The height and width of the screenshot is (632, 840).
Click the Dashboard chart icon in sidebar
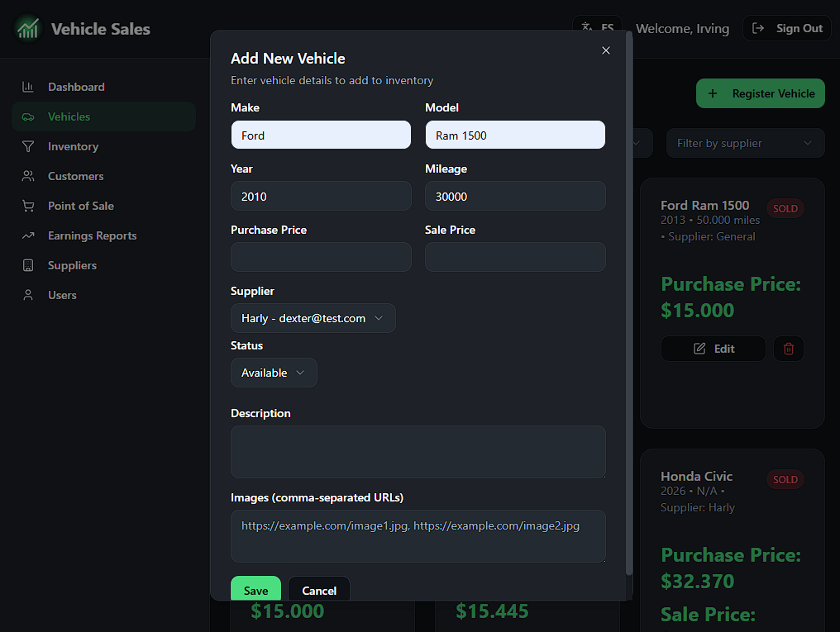click(x=28, y=87)
